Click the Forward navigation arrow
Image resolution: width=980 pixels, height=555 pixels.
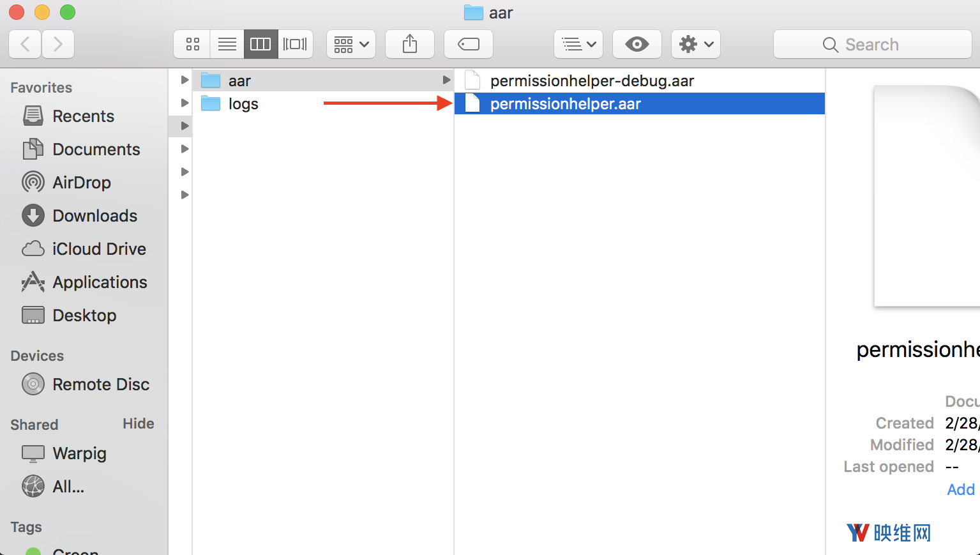click(x=58, y=44)
